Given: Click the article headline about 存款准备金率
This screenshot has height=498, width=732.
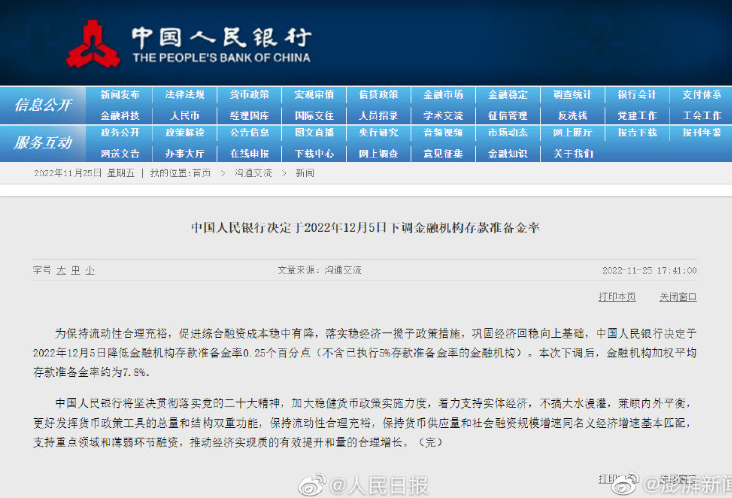Looking at the screenshot, I should [x=365, y=228].
